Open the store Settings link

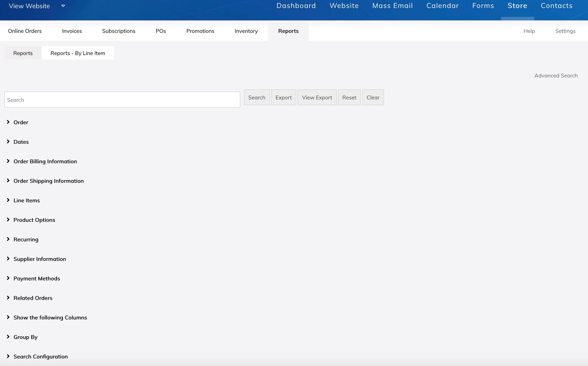pos(565,31)
